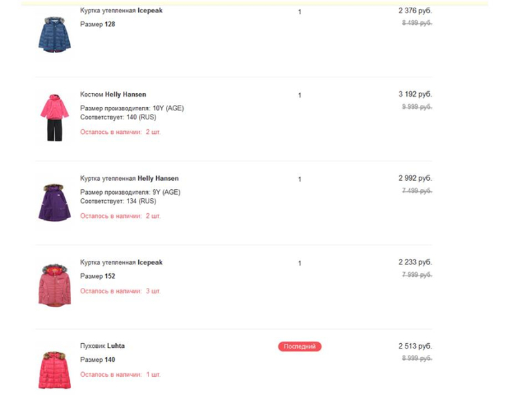Image resolution: width=532 pixels, height=399 pixels.
Task: Click the purple Helly Hansen jacket thumbnail
Action: pos(55,202)
